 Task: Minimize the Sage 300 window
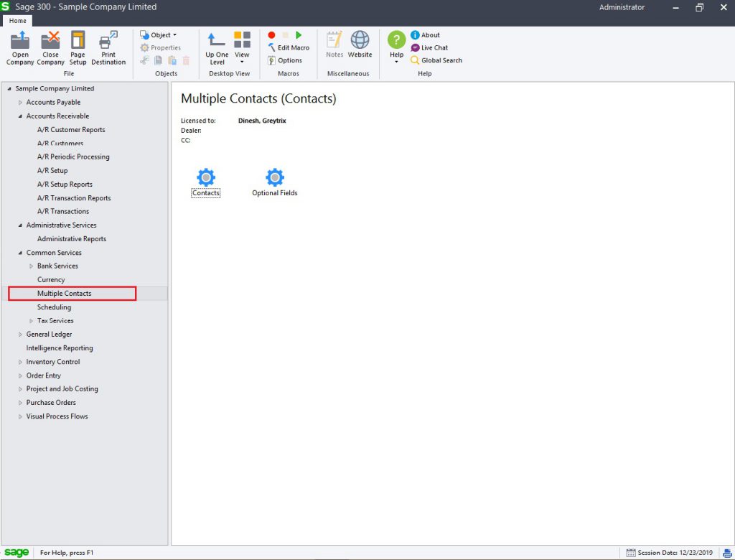click(675, 7)
